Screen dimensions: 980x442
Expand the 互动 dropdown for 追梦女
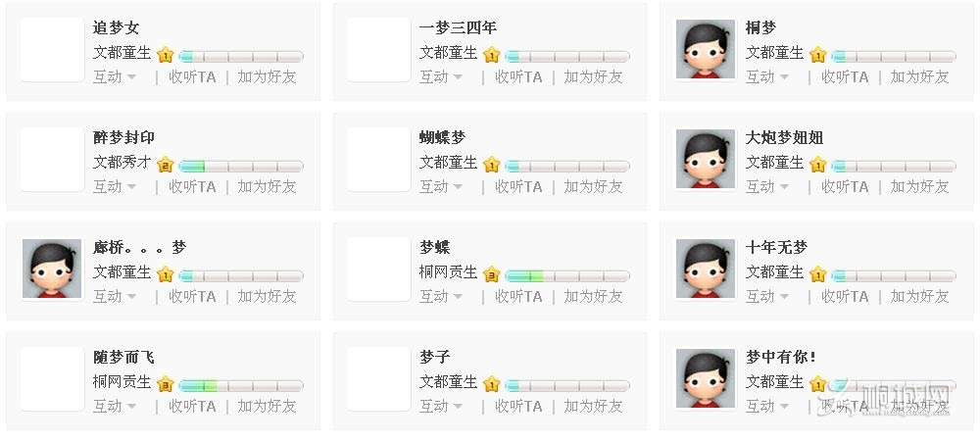[x=115, y=76]
